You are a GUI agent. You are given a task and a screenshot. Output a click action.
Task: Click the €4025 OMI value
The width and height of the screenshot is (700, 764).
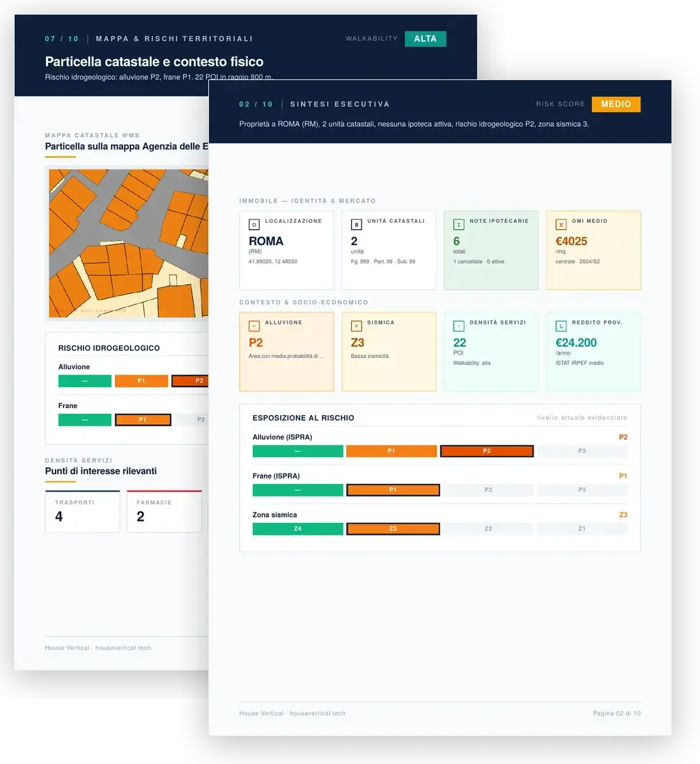(x=571, y=241)
